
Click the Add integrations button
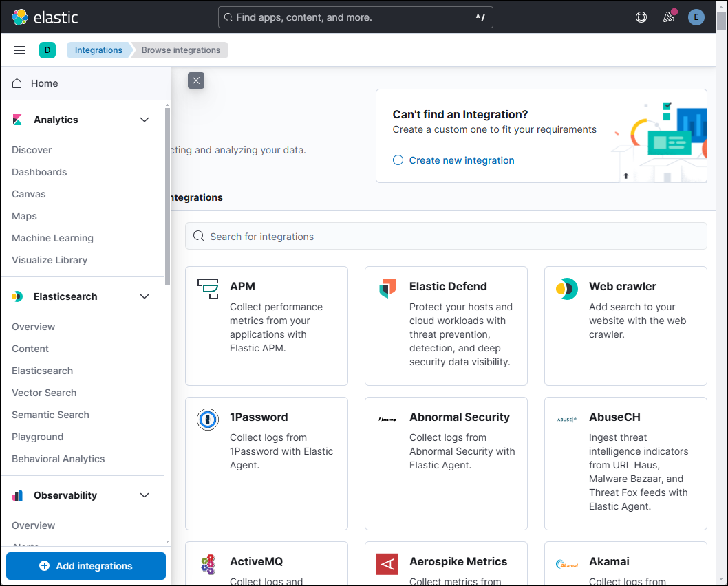86,566
